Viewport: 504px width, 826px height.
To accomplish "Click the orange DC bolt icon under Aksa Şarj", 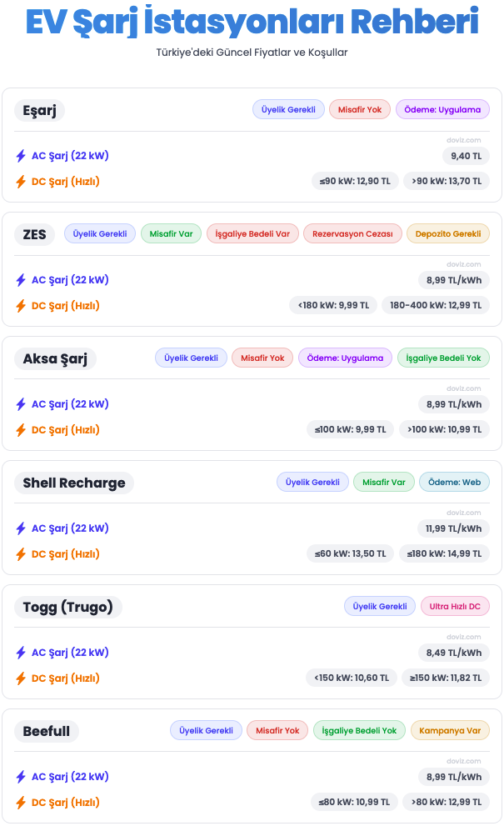I will coord(21,430).
